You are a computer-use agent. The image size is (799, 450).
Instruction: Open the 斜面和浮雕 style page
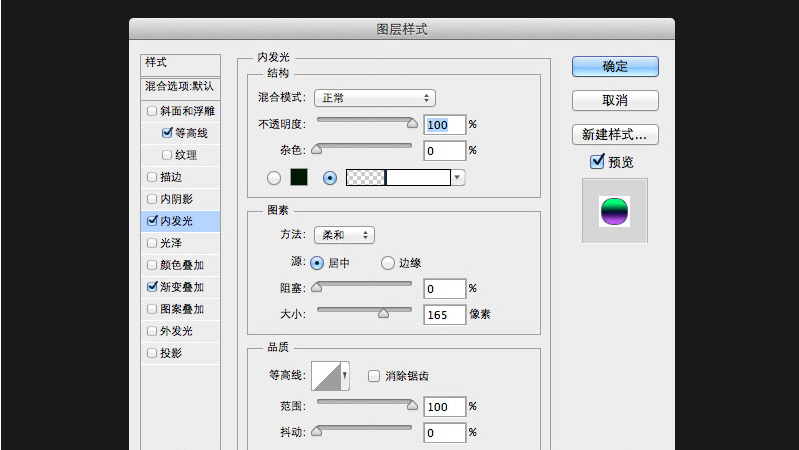[x=188, y=111]
